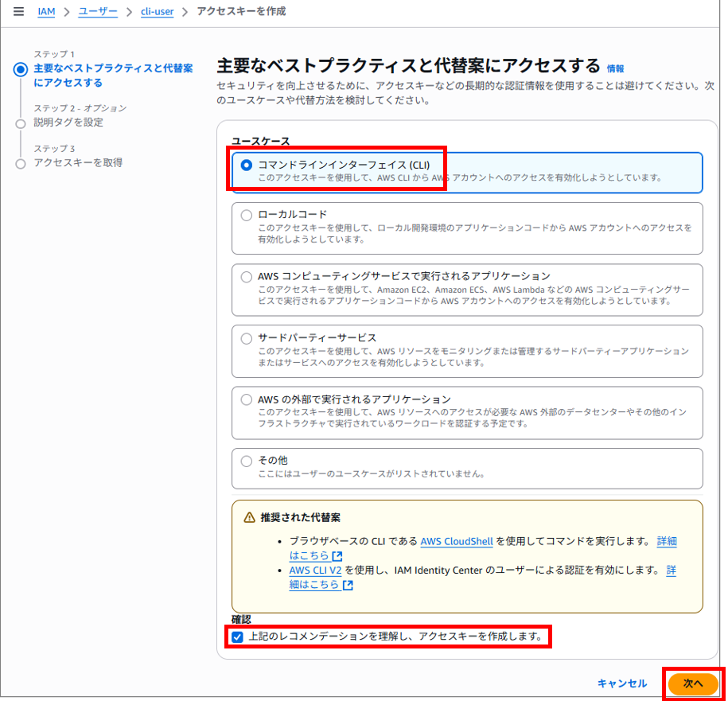Click the step 3 アクセスキーを取得 circle

[x=21, y=164]
